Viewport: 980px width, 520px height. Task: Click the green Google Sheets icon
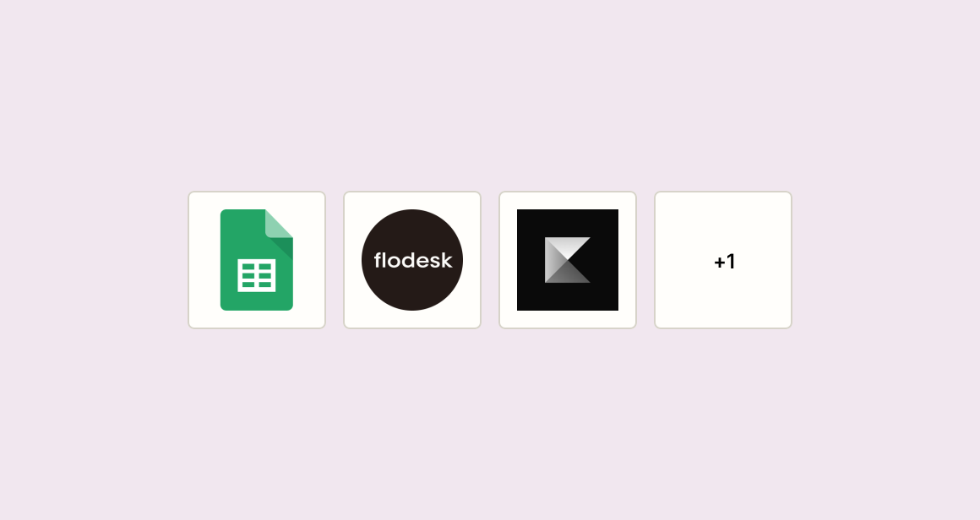pyautogui.click(x=256, y=260)
